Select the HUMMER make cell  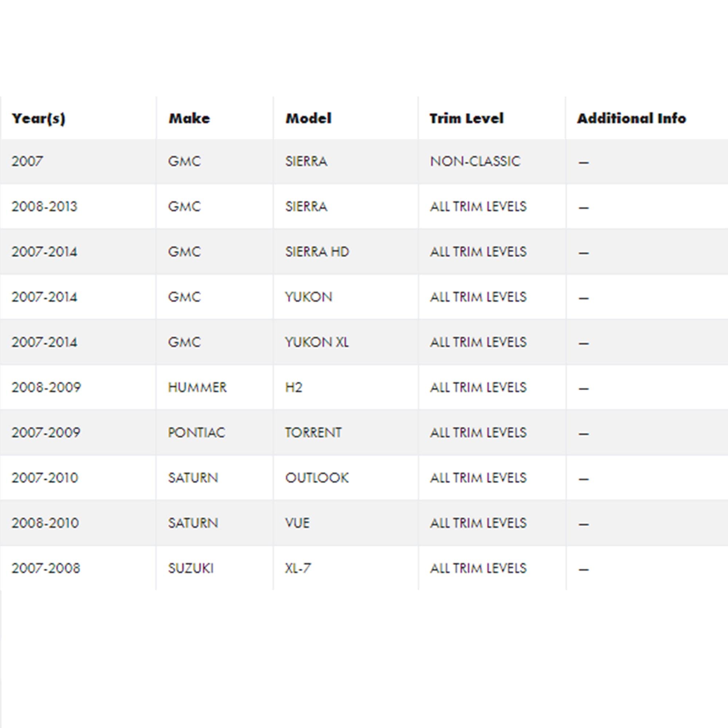(197, 387)
